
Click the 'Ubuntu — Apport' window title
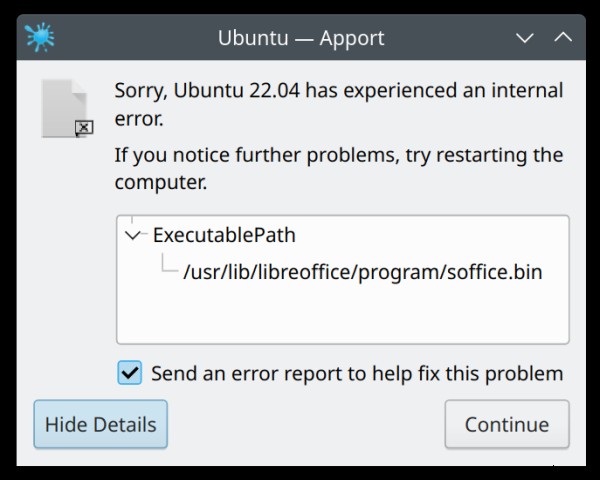pos(301,38)
